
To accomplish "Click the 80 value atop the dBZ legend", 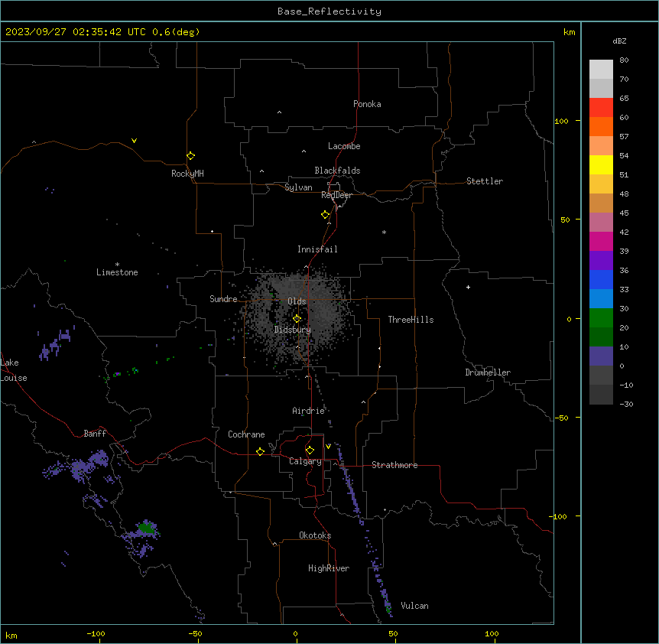I will click(x=624, y=60).
